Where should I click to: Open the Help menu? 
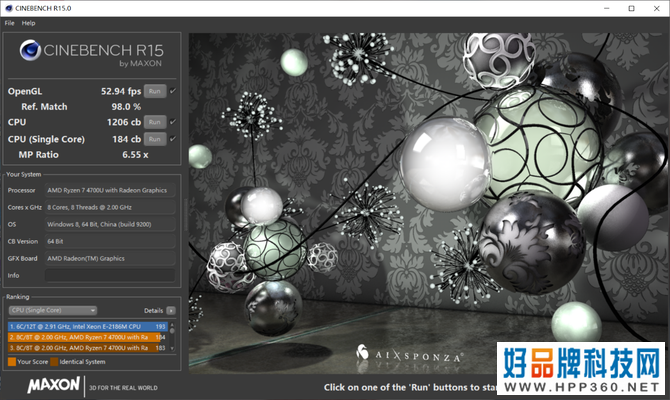(29, 23)
